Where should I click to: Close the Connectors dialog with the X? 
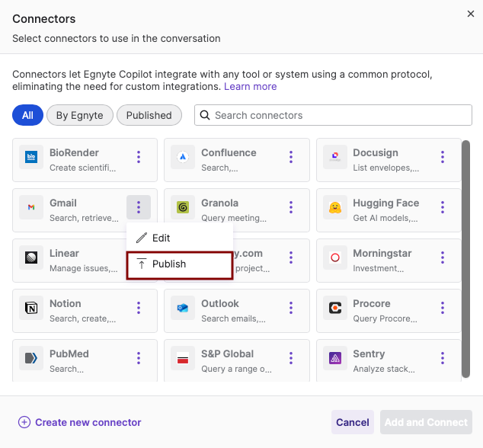coord(470,14)
